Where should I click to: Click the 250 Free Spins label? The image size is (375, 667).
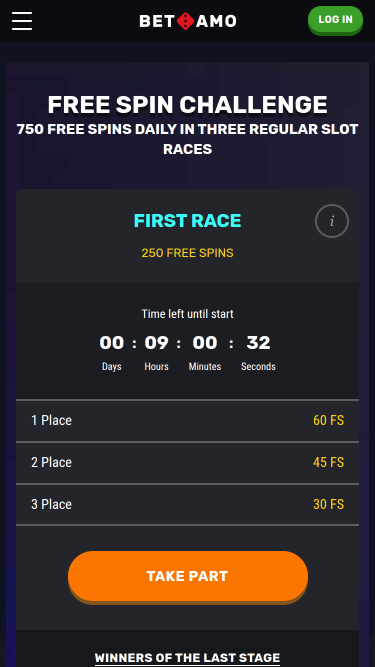pyautogui.click(x=188, y=253)
